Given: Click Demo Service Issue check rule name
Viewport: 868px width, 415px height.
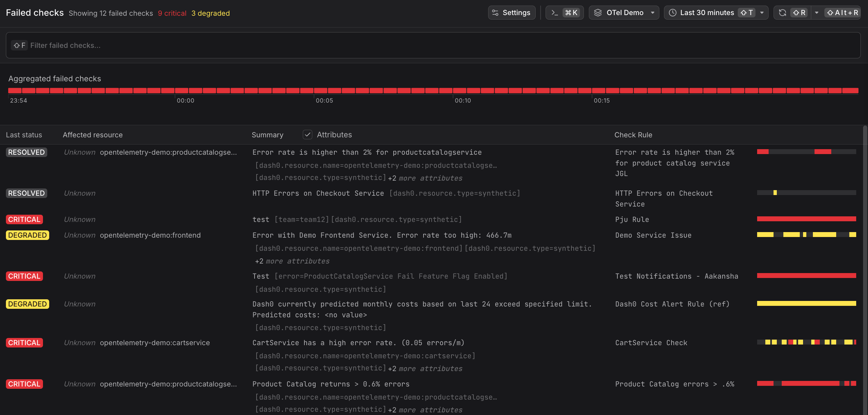Looking at the screenshot, I should pyautogui.click(x=653, y=235).
